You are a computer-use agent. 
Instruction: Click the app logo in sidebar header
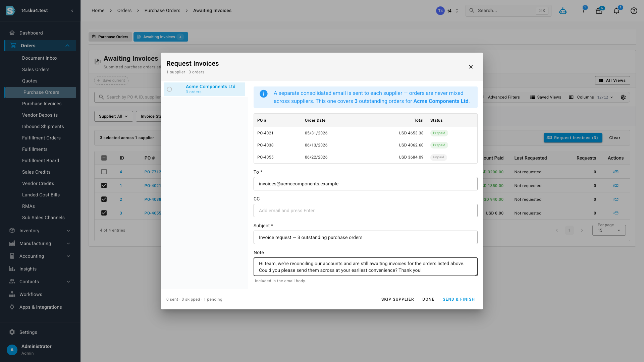coord(11,11)
